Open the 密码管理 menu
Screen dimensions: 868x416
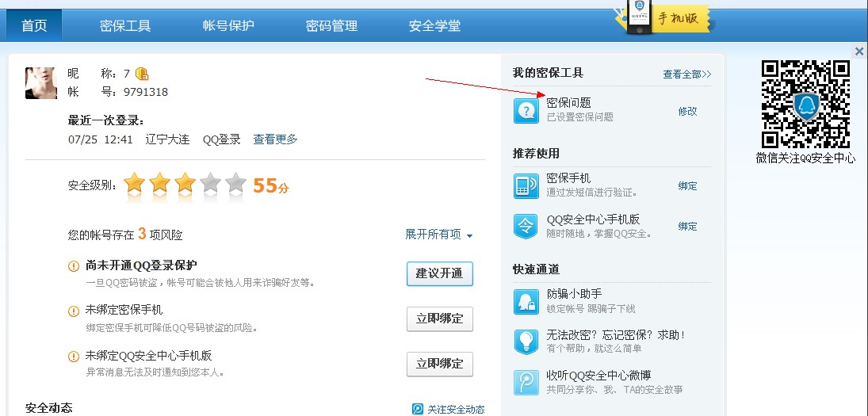(x=331, y=25)
